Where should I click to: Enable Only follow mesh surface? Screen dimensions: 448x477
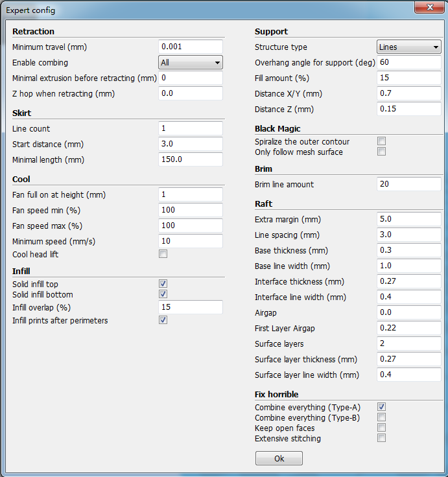coord(382,152)
